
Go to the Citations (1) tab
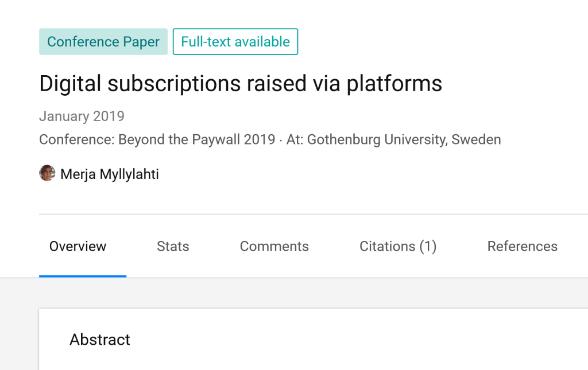[x=398, y=247]
